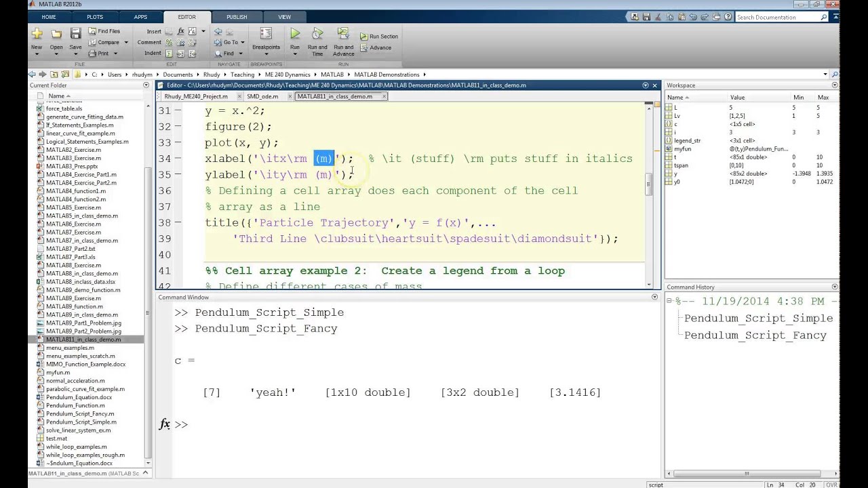Go up one folder level icon
The image size is (868, 488).
click(54, 75)
